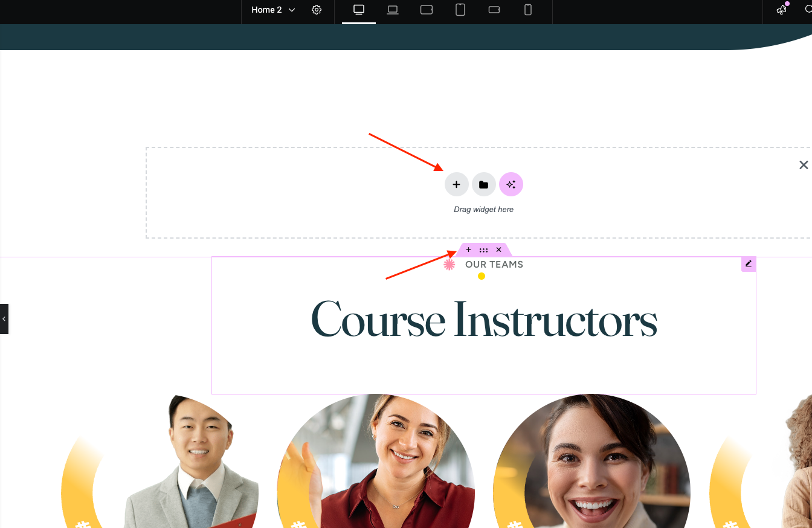Viewport: 812px width, 528px height.
Task: Switch to laptop device view
Action: [x=393, y=10]
